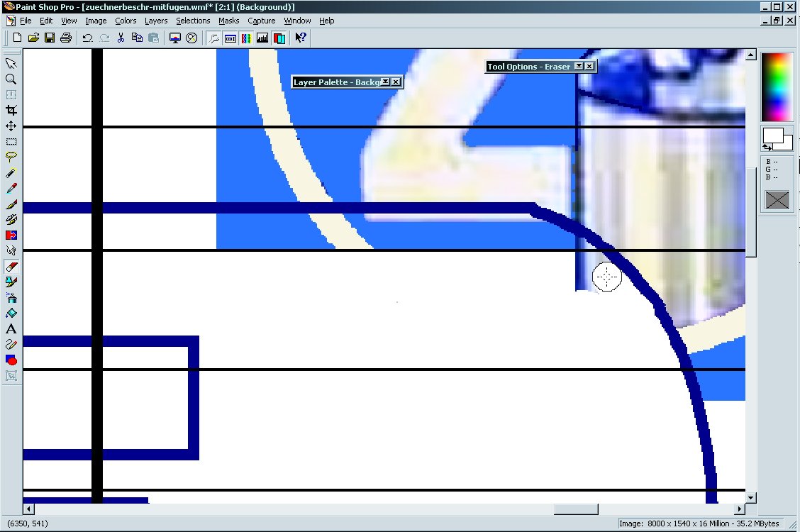Select the Crop tool

click(11, 110)
